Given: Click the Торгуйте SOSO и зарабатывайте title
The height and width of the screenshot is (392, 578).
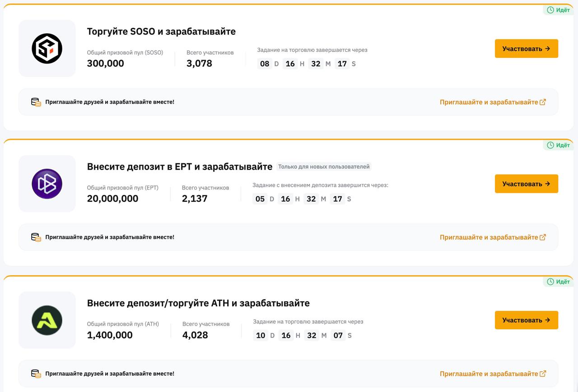Looking at the screenshot, I should coord(161,32).
